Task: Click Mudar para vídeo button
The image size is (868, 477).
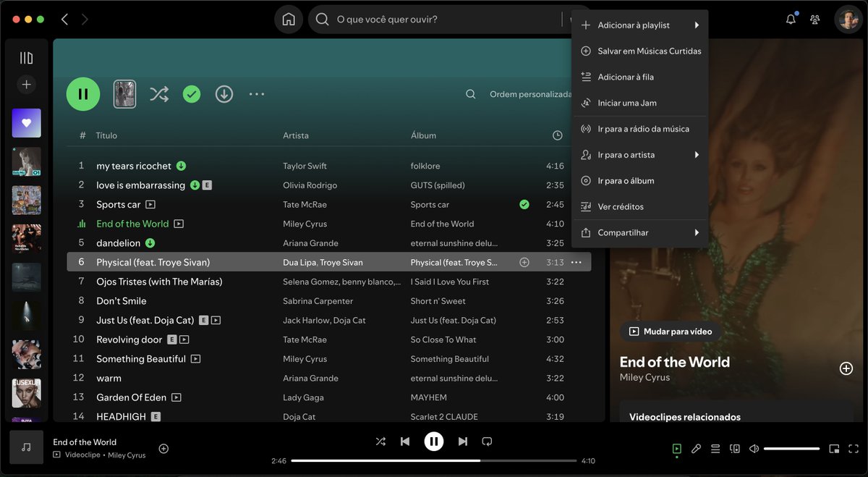Action: coord(671,332)
